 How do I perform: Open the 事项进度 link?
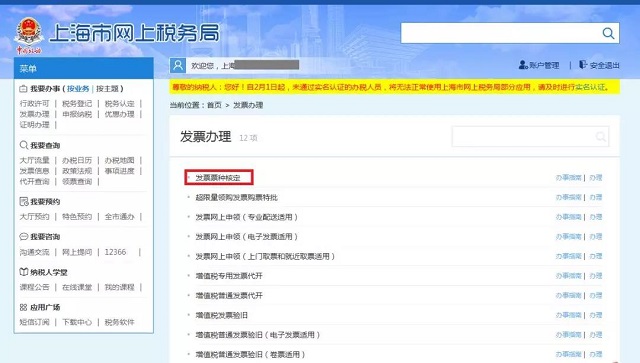[119, 171]
